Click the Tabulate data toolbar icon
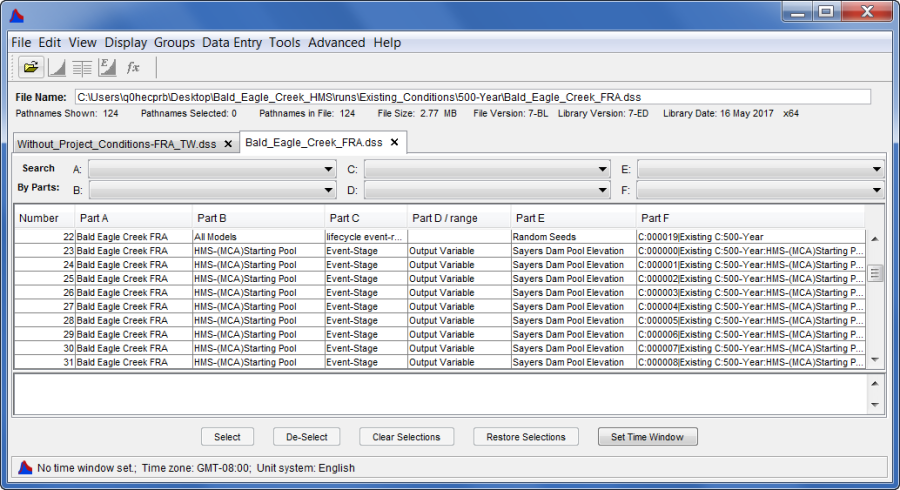Viewport: 900px width, 490px height. tap(82, 67)
